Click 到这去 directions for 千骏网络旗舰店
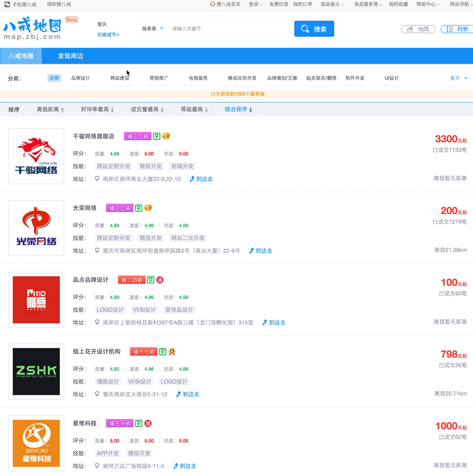Viewport: 473px width, 476px height. [x=201, y=179]
